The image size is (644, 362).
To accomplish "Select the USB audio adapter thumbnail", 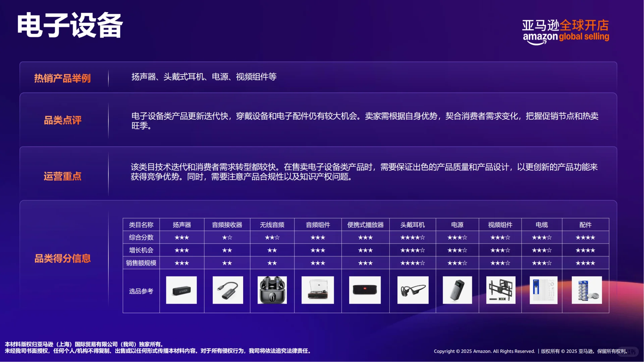I will 227,290.
